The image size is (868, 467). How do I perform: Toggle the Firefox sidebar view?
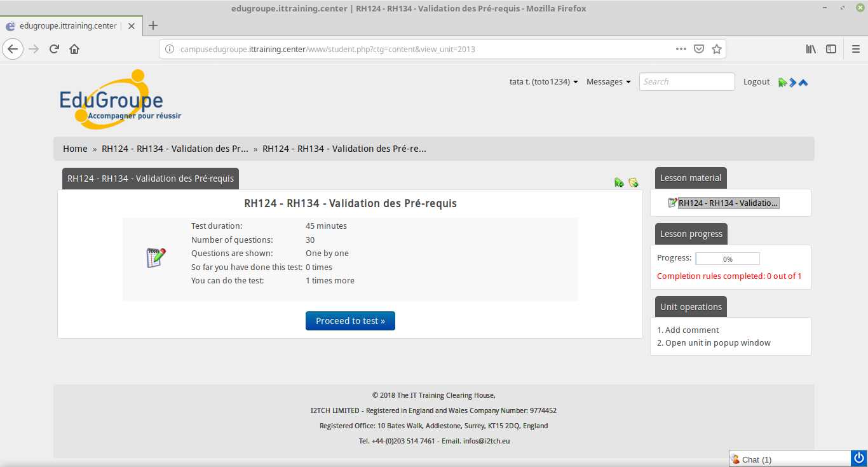[831, 49]
